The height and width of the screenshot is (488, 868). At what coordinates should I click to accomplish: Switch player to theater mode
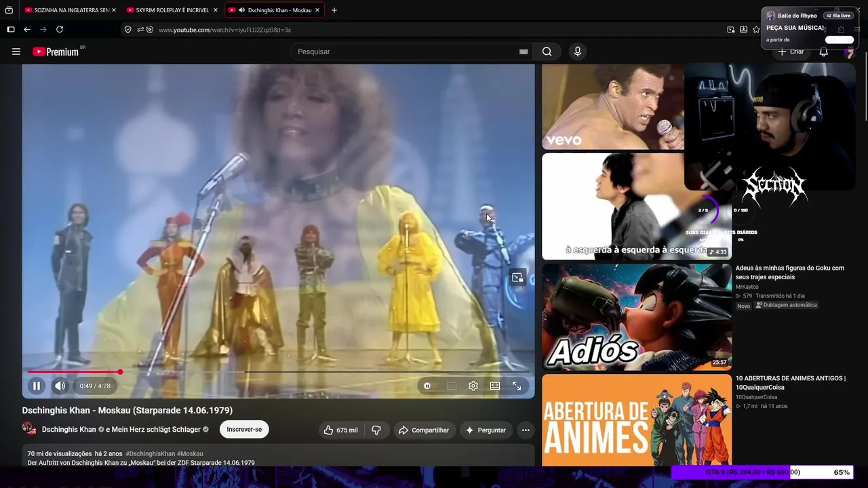[495, 386]
